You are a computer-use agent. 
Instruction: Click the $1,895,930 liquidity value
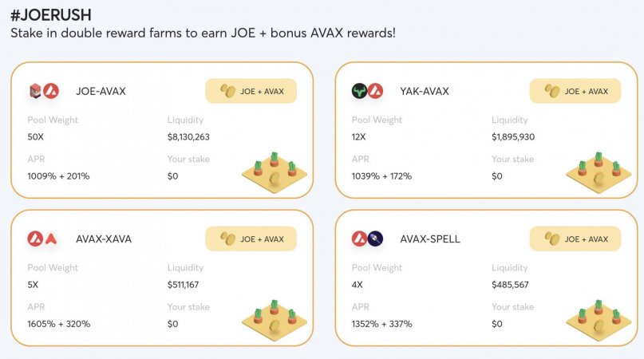[513, 136]
